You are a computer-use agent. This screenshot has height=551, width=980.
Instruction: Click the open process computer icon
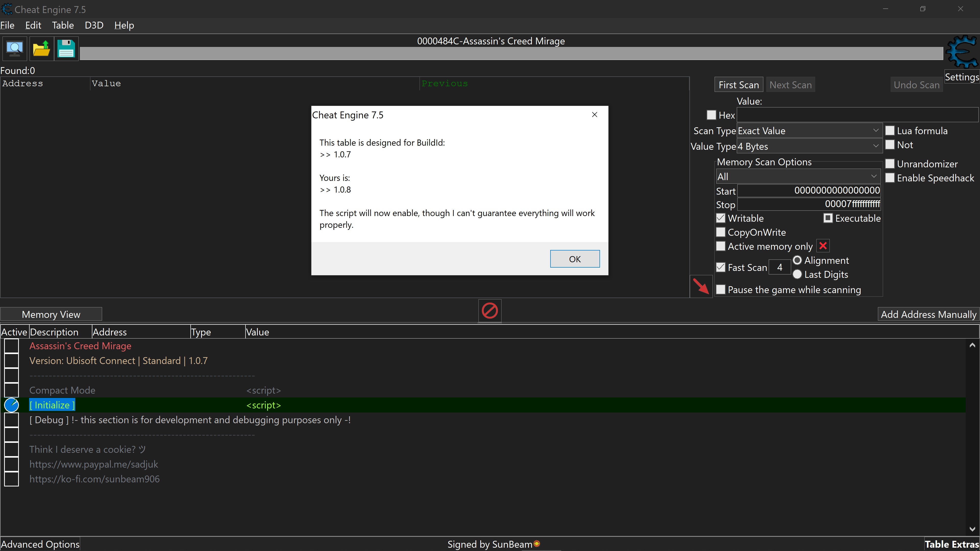pyautogui.click(x=15, y=49)
